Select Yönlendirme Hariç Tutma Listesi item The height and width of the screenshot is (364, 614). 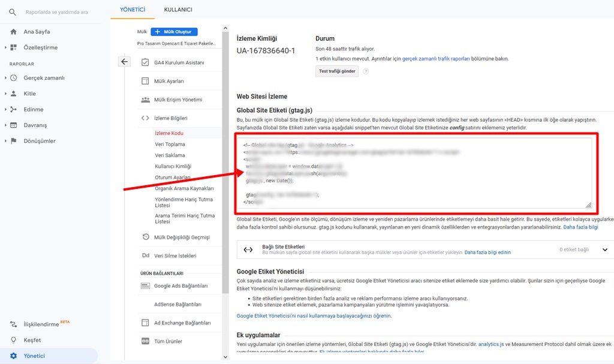(x=184, y=202)
